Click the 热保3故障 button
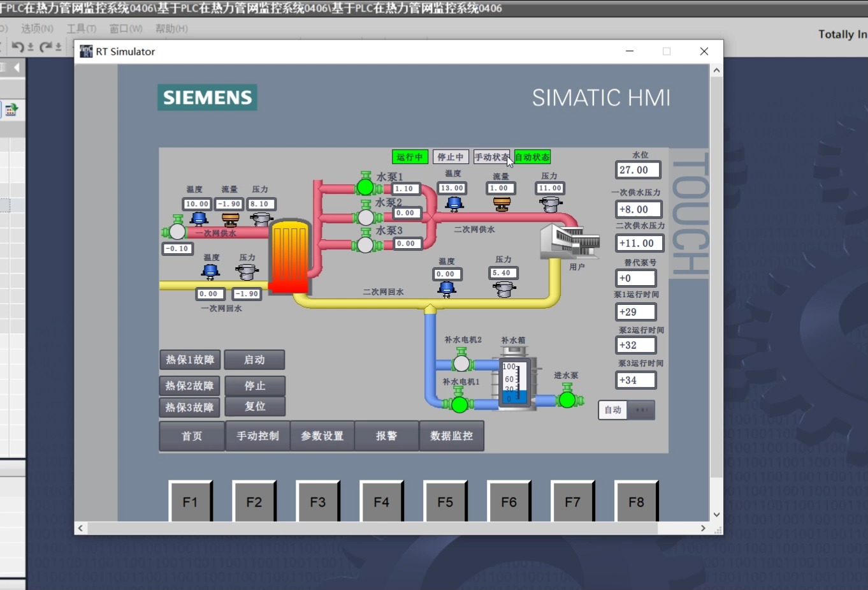Screen dimensions: 868x590 [190, 408]
